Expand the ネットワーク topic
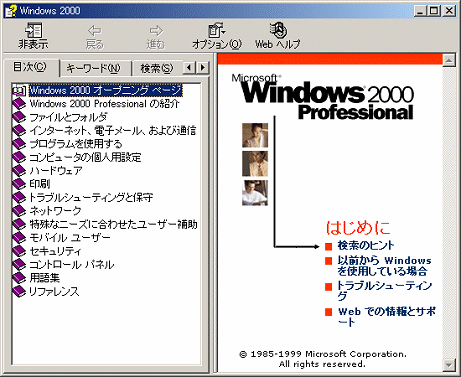 click(55, 211)
